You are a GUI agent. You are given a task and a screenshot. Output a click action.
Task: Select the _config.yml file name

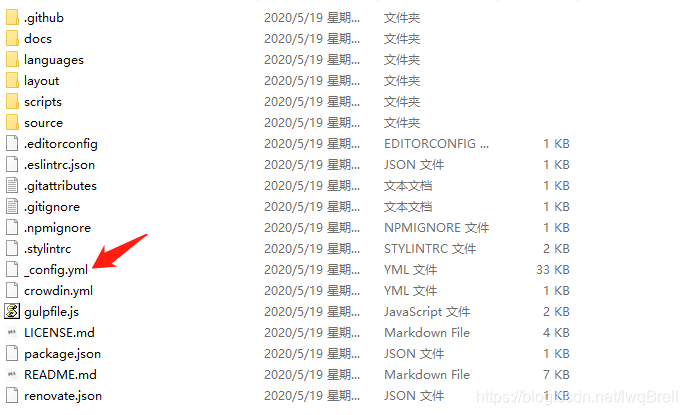[56, 270]
